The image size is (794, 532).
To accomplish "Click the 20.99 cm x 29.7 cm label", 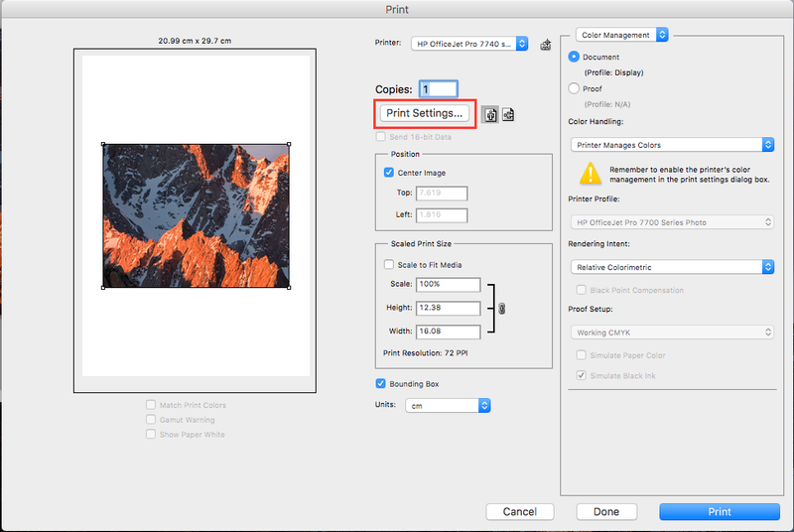I will pyautogui.click(x=195, y=41).
